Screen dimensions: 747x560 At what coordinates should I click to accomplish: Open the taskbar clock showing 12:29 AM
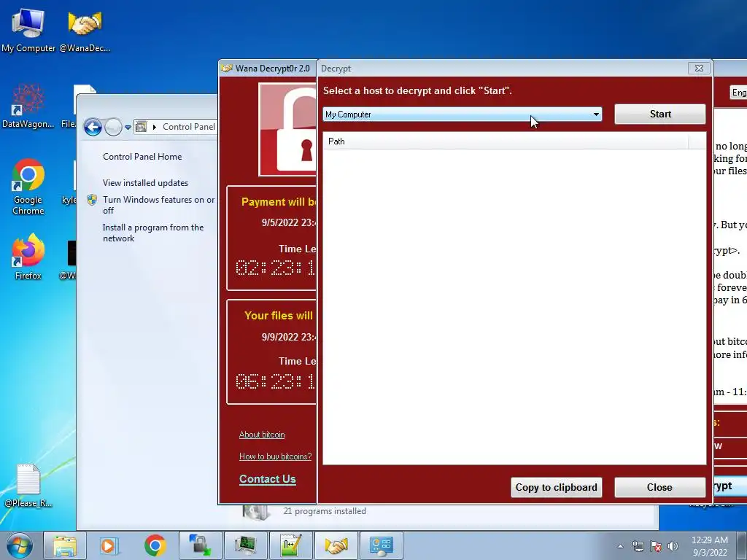click(x=709, y=546)
